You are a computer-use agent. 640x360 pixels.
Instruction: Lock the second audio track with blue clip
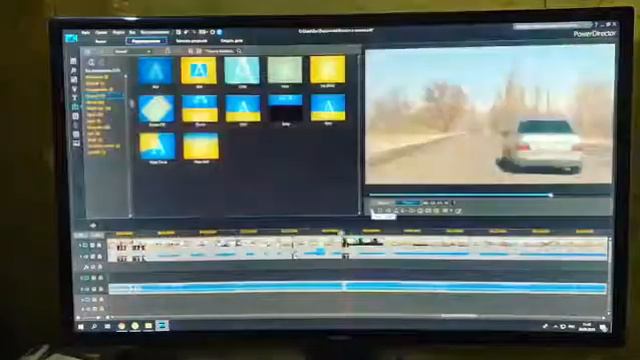(x=100, y=289)
